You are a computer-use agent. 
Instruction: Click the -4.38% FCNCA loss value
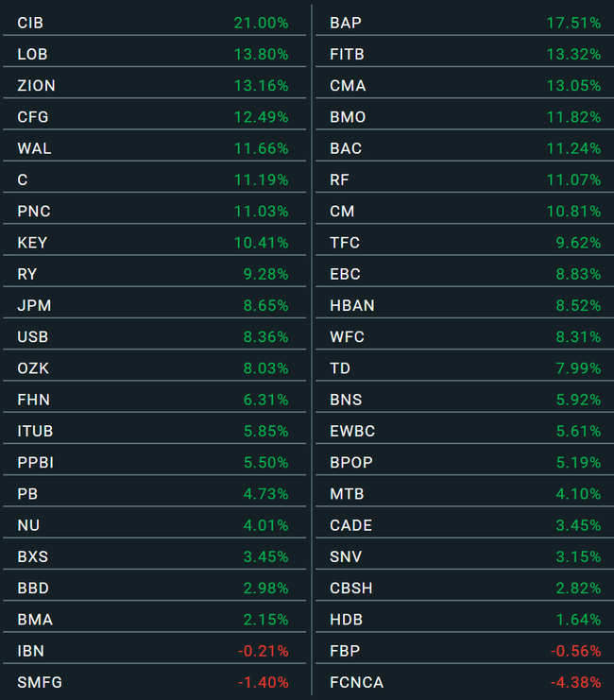point(575,682)
